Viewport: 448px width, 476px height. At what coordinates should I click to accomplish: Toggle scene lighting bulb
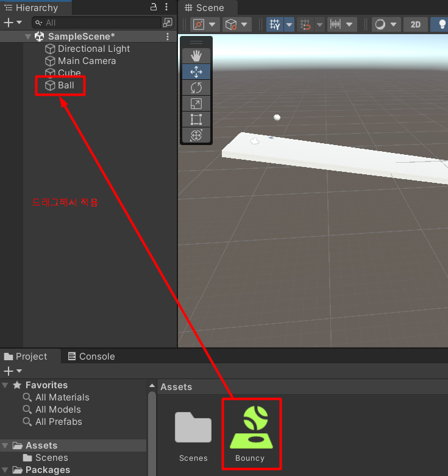point(442,24)
